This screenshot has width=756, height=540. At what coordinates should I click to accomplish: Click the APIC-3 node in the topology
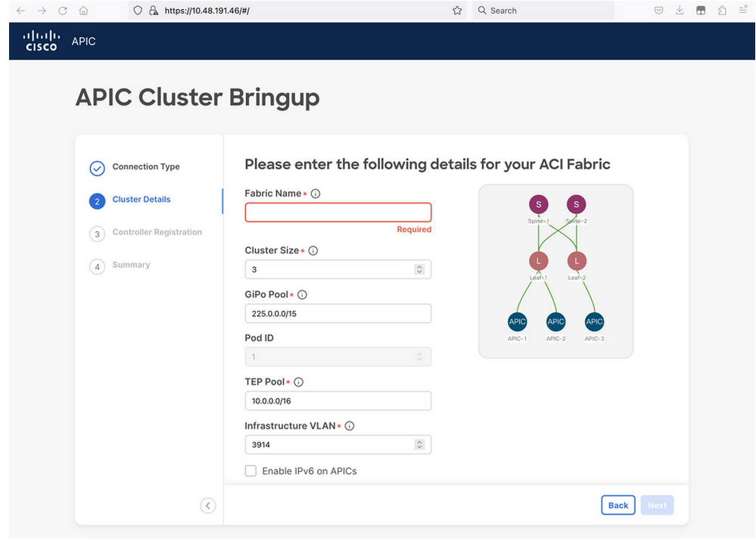pos(594,321)
